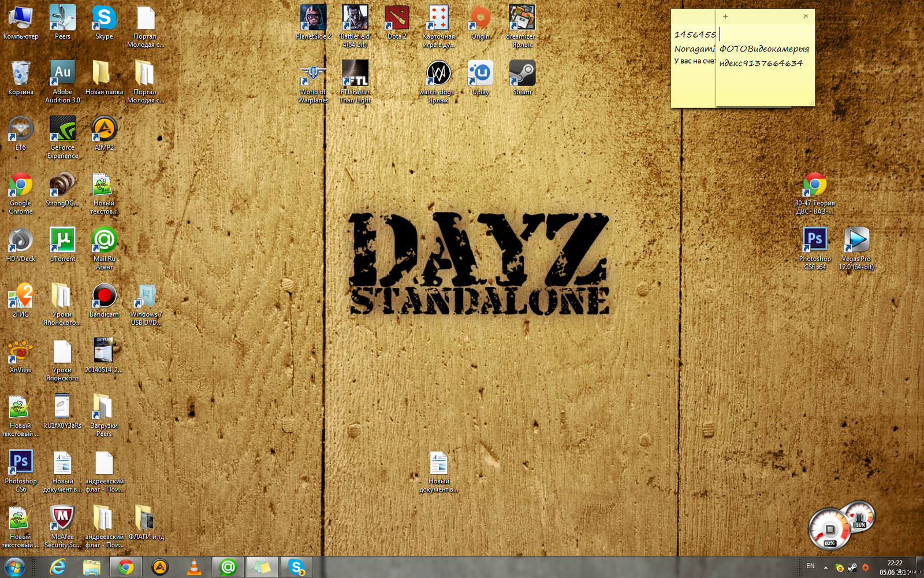Image resolution: width=924 pixels, height=578 pixels.
Task: Open the Карточная игра shortcut
Action: coord(438,27)
